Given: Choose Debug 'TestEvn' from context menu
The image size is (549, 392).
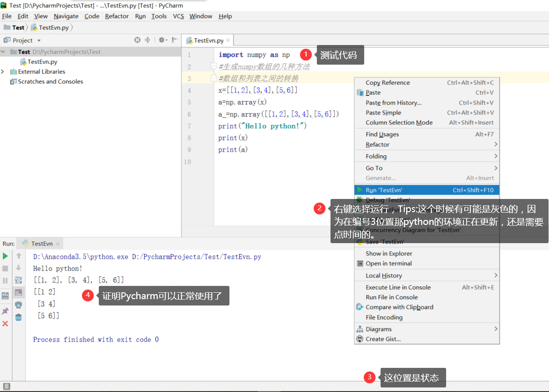Looking at the screenshot, I should 390,200.
